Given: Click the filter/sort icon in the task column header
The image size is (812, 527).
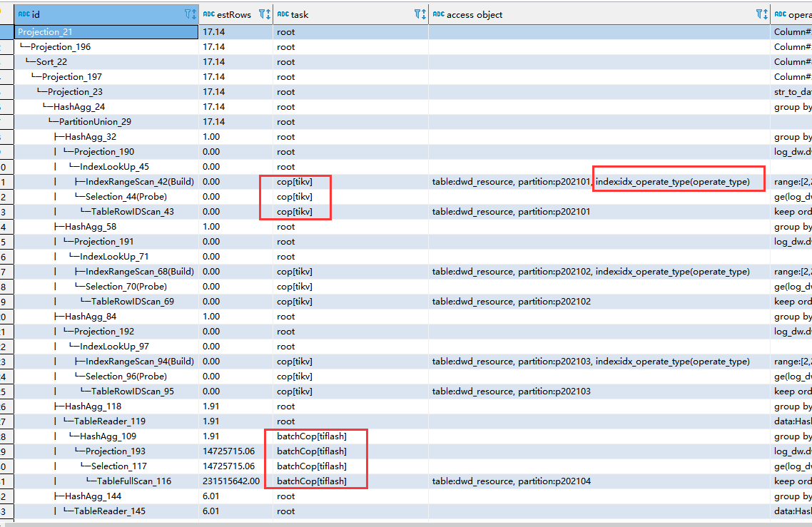Looking at the screenshot, I should pos(420,14).
